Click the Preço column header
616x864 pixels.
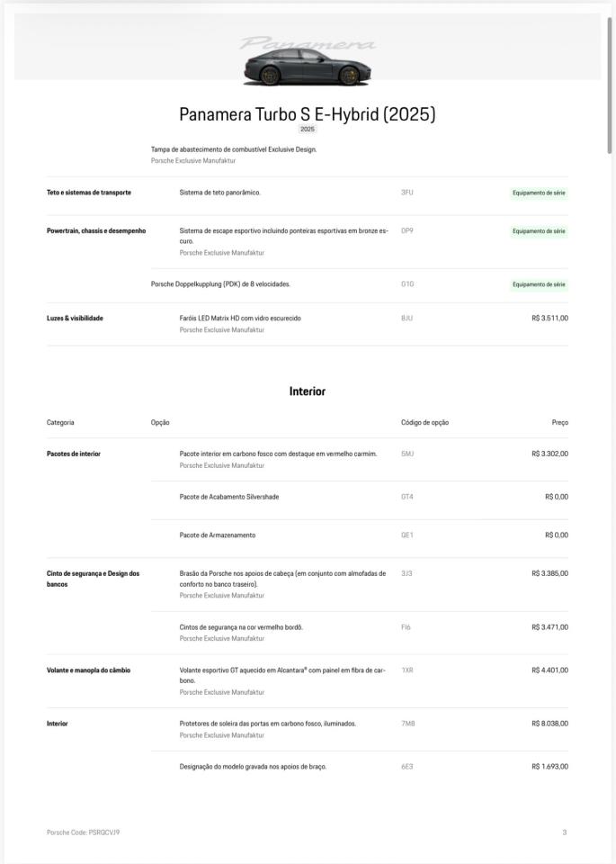tap(560, 423)
